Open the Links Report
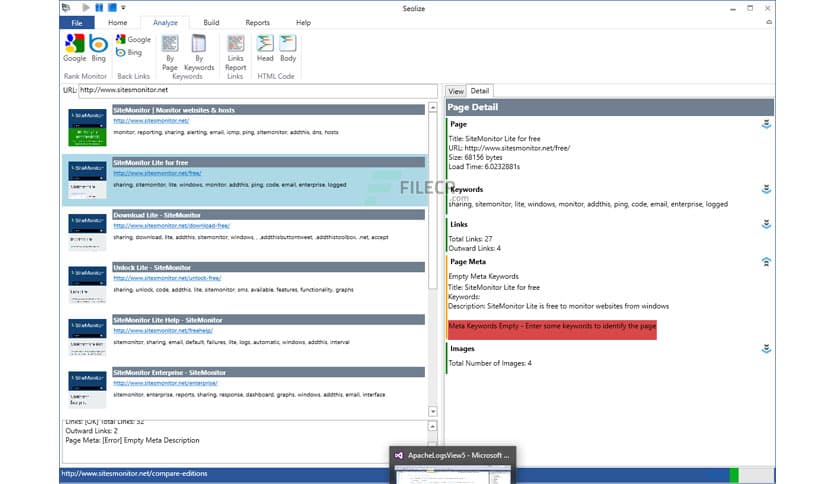The height and width of the screenshot is (484, 836). (x=235, y=48)
